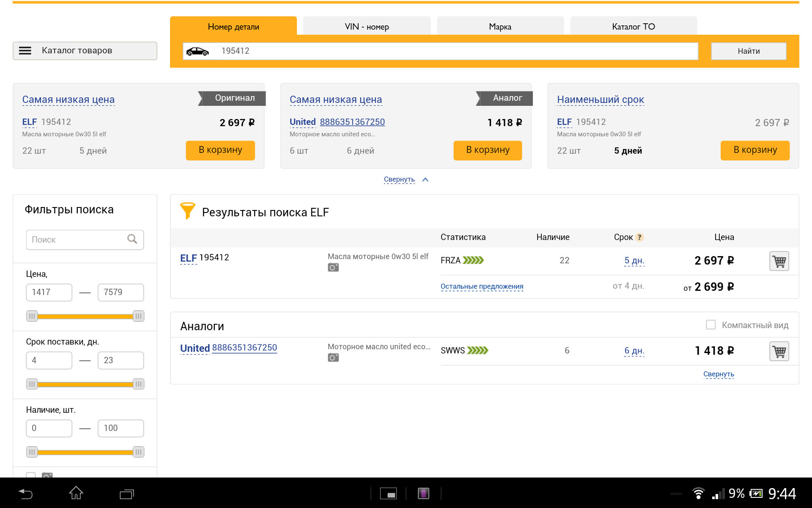
Task: Expand Остальные предложения for ELF
Action: [x=482, y=287]
